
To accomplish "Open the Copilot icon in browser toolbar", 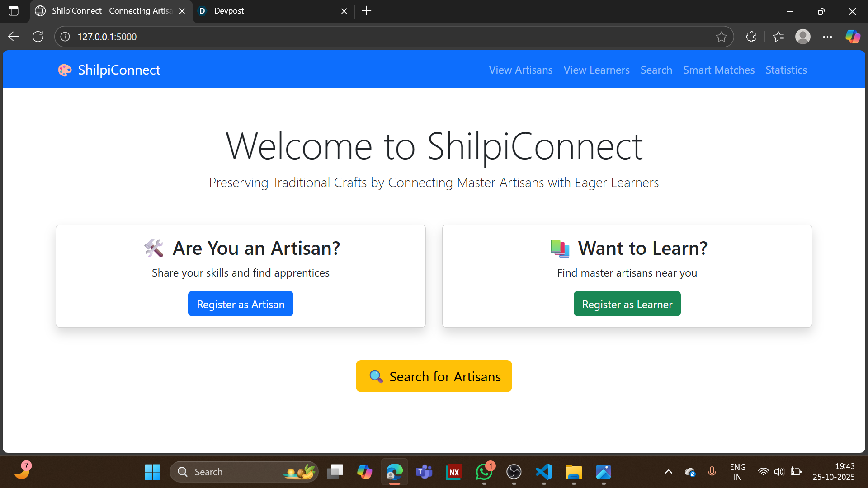I will click(853, 37).
